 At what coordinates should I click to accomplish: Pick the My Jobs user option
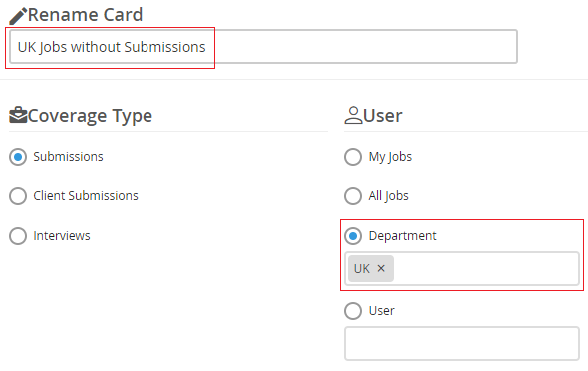(x=353, y=157)
